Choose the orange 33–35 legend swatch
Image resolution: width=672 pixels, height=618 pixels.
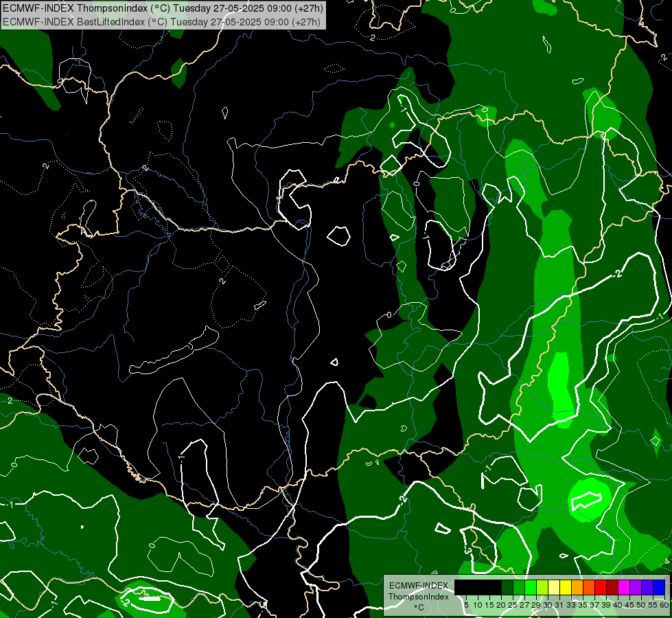(577, 587)
